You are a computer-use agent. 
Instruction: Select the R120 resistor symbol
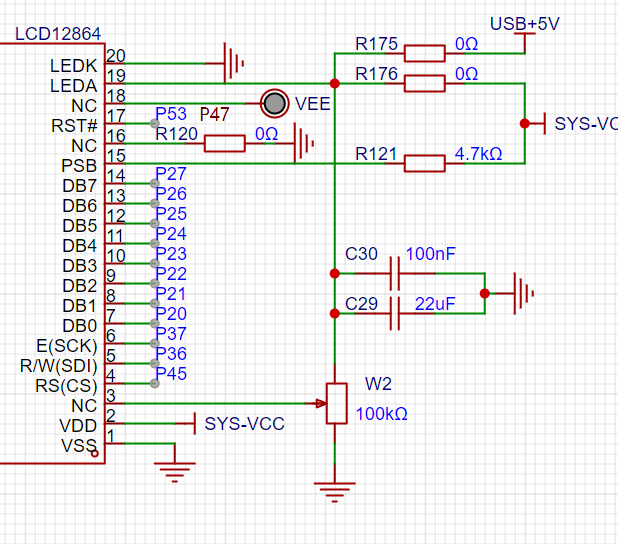coord(225,143)
